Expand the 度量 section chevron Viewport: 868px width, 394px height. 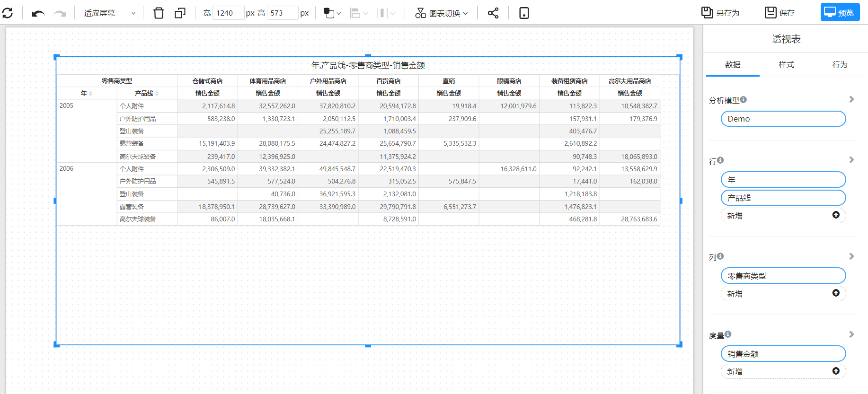click(x=851, y=334)
